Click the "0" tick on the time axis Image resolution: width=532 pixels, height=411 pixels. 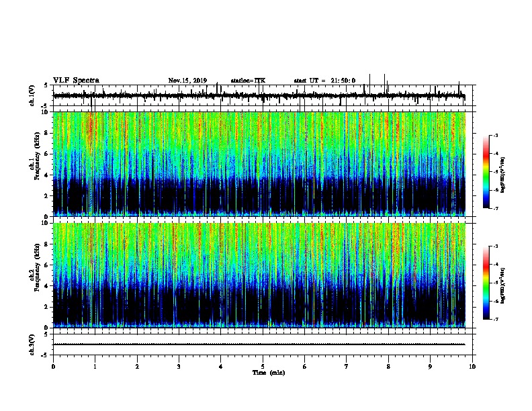53,366
